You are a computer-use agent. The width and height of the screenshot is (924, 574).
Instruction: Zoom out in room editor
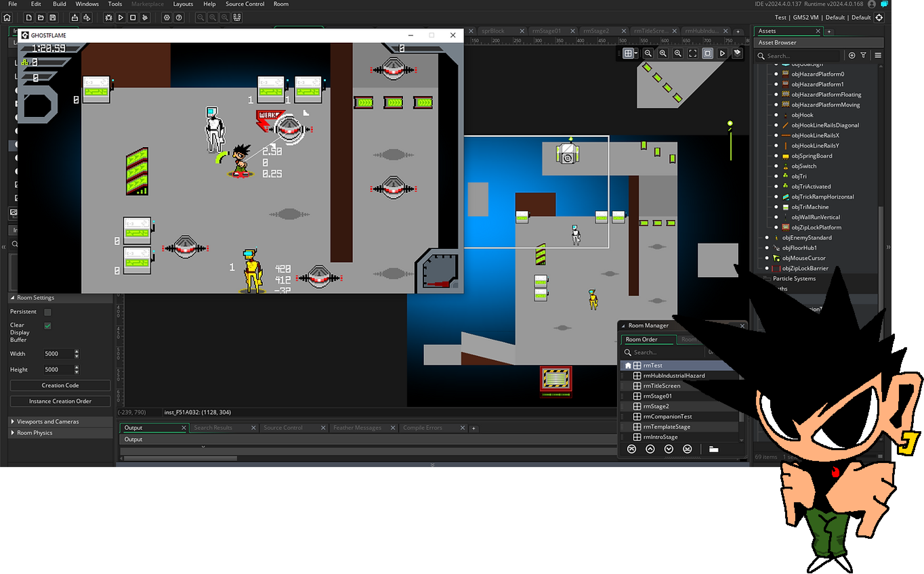[x=648, y=53]
